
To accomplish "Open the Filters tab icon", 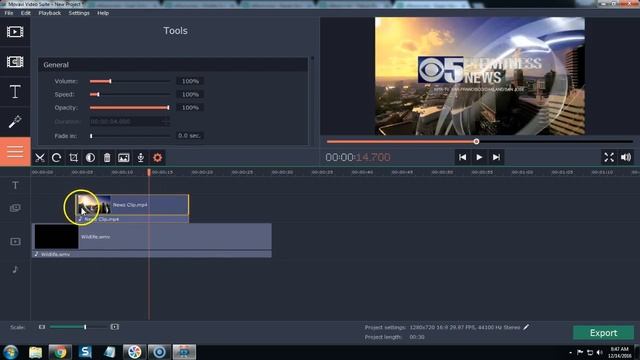I will [15, 62].
